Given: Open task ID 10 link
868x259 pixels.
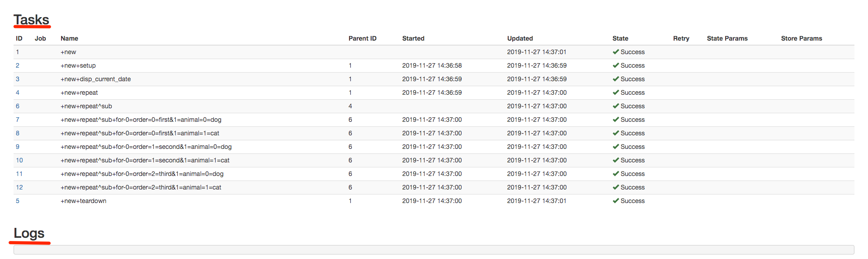Looking at the screenshot, I should coord(19,160).
